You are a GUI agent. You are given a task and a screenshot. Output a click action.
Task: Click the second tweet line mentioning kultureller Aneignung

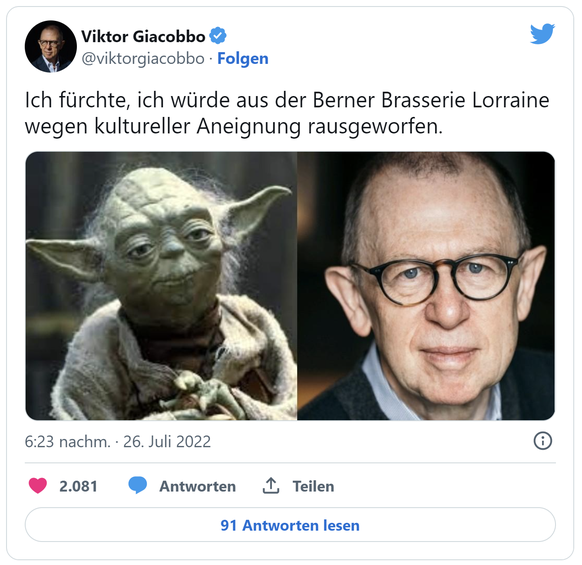pos(234,127)
